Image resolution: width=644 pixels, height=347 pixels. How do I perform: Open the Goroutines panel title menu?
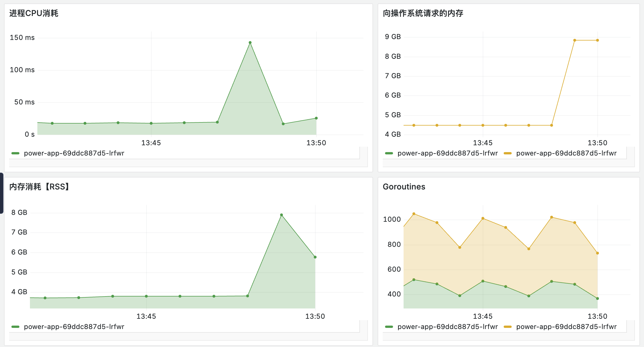[x=404, y=187]
